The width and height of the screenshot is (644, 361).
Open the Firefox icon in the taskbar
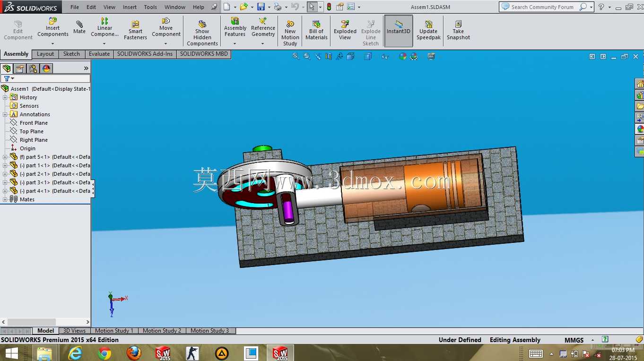(x=134, y=353)
